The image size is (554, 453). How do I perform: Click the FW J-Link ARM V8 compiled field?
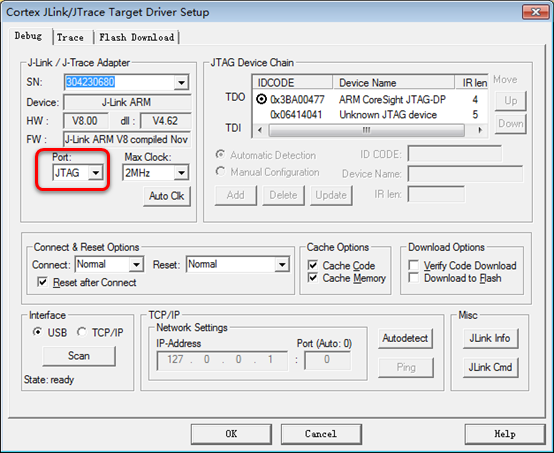pos(127,139)
